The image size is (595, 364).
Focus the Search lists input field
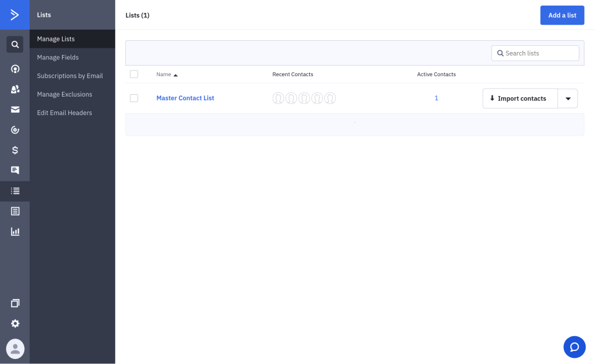click(535, 53)
